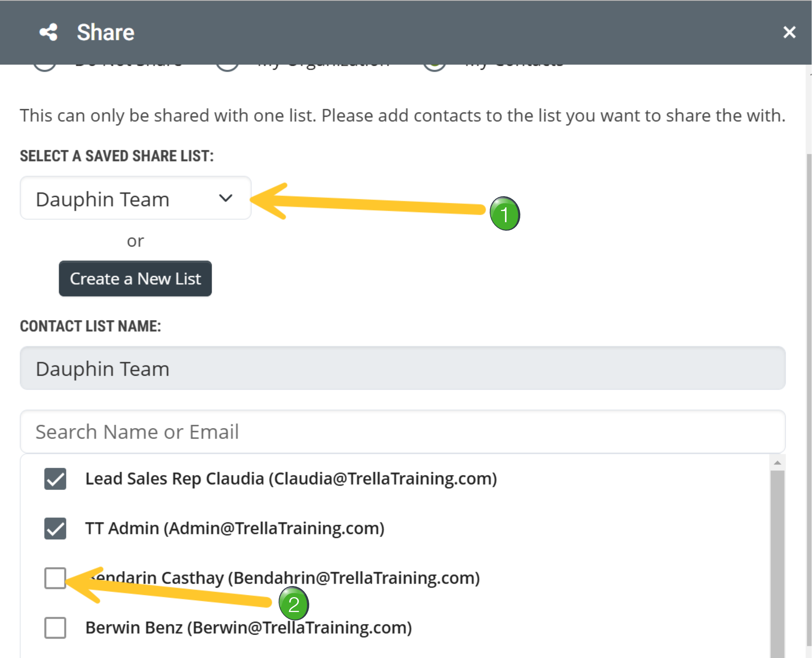This screenshot has height=658, width=812.
Task: Select Berwin Benz (Berwin@TrellaTraining.com) text
Action: [x=248, y=628]
